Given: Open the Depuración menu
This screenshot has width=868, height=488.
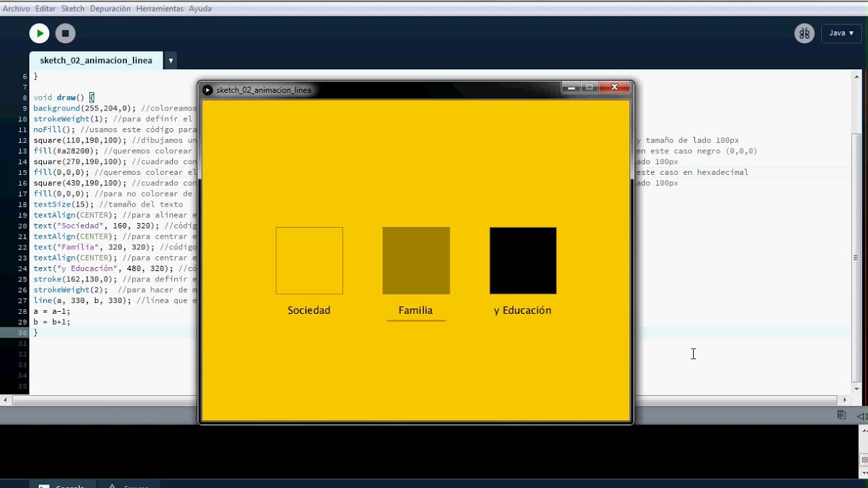Looking at the screenshot, I should pos(110,9).
